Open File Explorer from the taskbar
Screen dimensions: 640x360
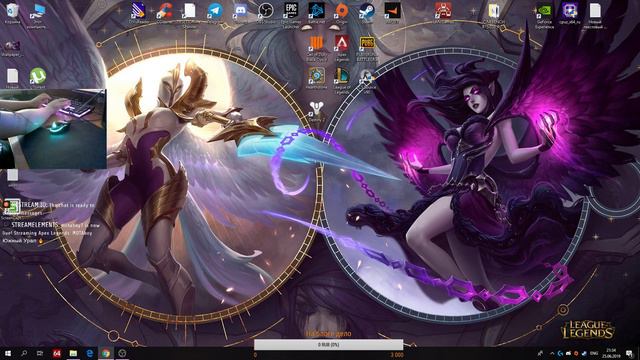[73, 353]
